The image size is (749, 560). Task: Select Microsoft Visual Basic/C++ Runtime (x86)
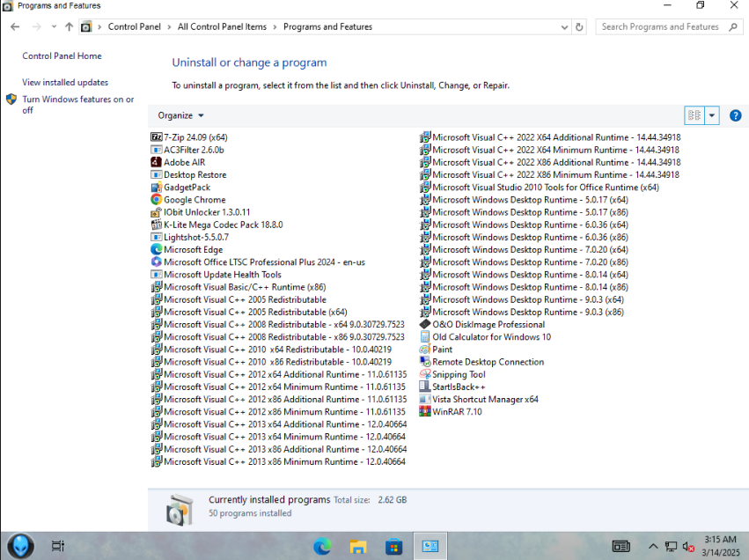(239, 287)
